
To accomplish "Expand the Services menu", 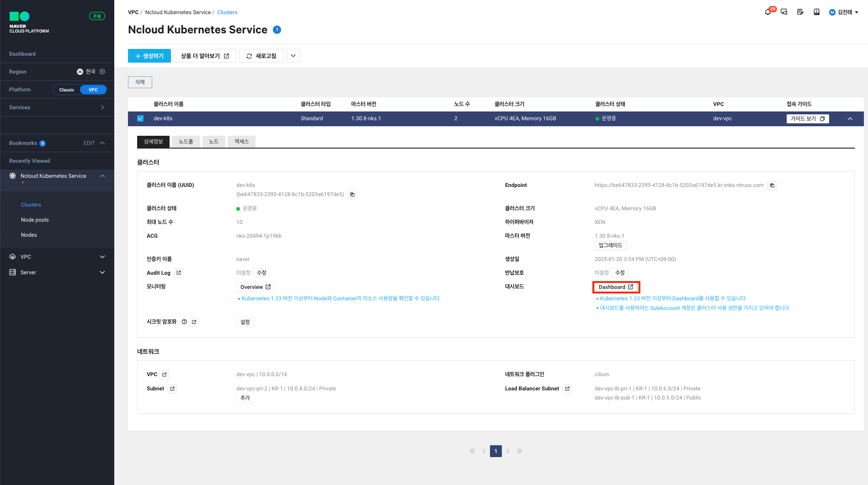I will tap(102, 107).
